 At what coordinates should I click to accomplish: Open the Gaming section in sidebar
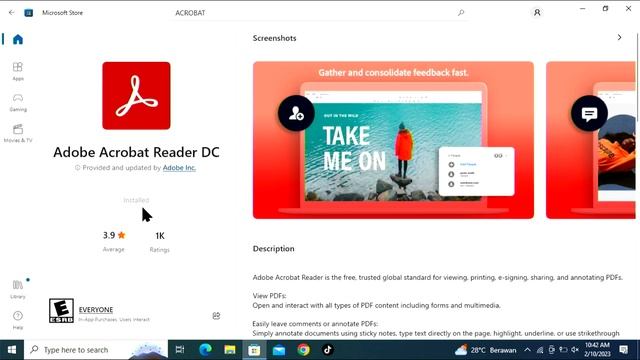(x=18, y=102)
